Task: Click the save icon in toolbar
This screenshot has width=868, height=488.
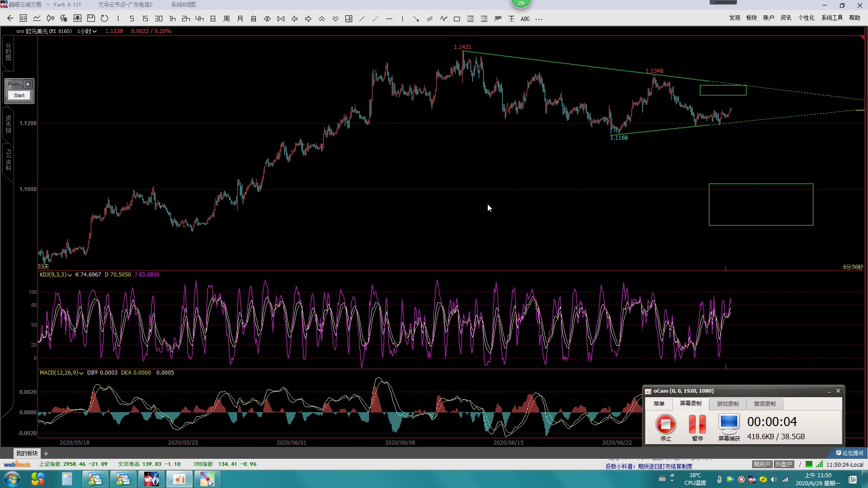Action: (91, 19)
